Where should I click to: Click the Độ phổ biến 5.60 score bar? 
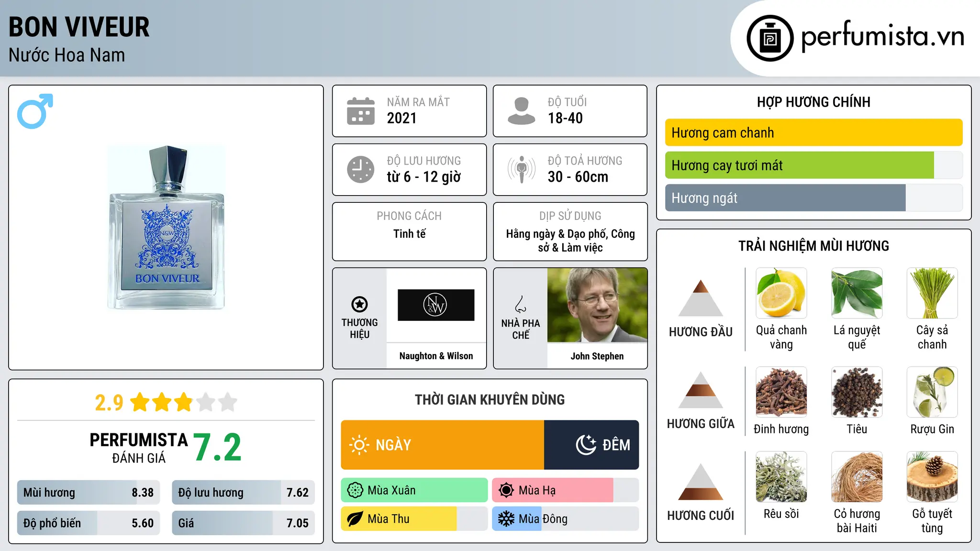89,523
